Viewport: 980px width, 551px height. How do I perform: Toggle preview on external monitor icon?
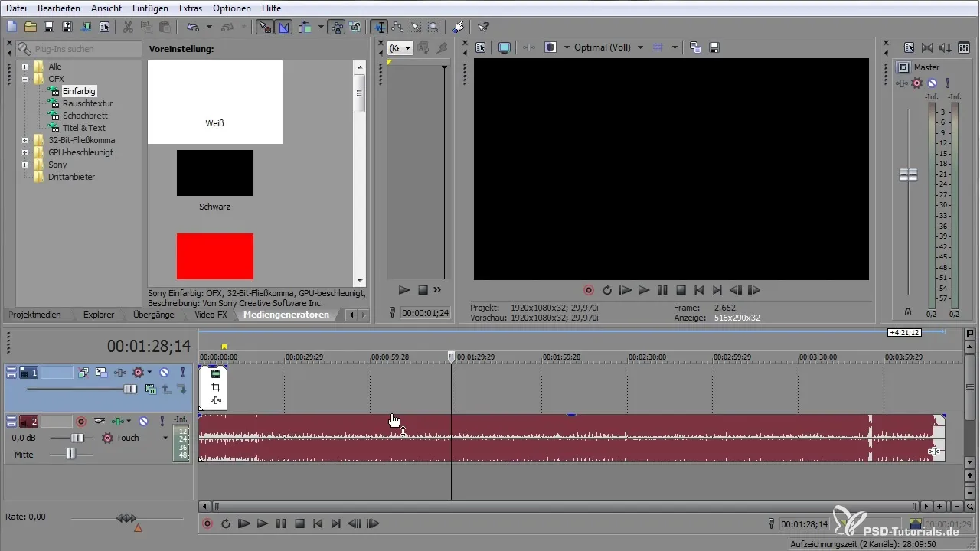pos(504,47)
